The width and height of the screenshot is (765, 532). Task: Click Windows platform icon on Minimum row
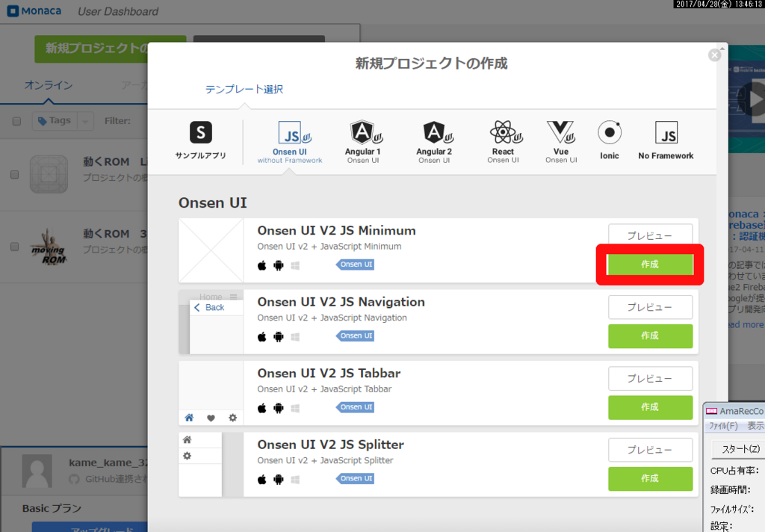pyautogui.click(x=295, y=265)
